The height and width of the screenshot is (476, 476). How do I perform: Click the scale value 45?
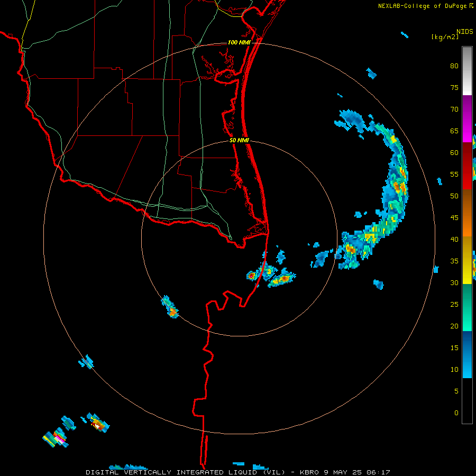pyautogui.click(x=454, y=218)
